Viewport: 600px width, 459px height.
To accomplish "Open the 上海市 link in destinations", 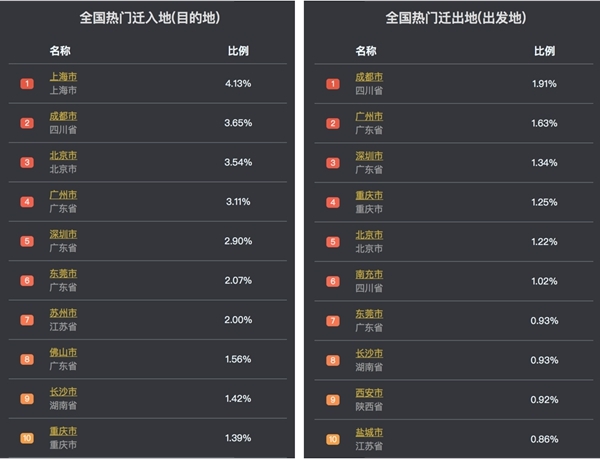I will click(x=63, y=77).
